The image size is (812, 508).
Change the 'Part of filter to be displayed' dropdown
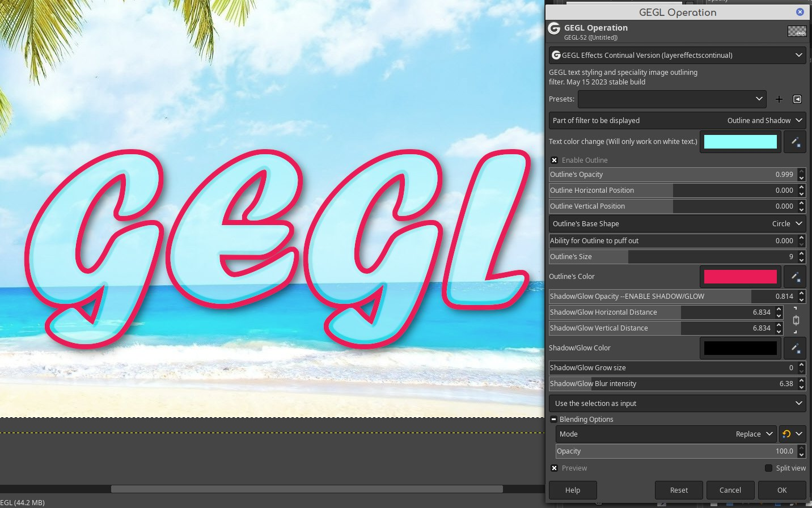[x=677, y=121]
